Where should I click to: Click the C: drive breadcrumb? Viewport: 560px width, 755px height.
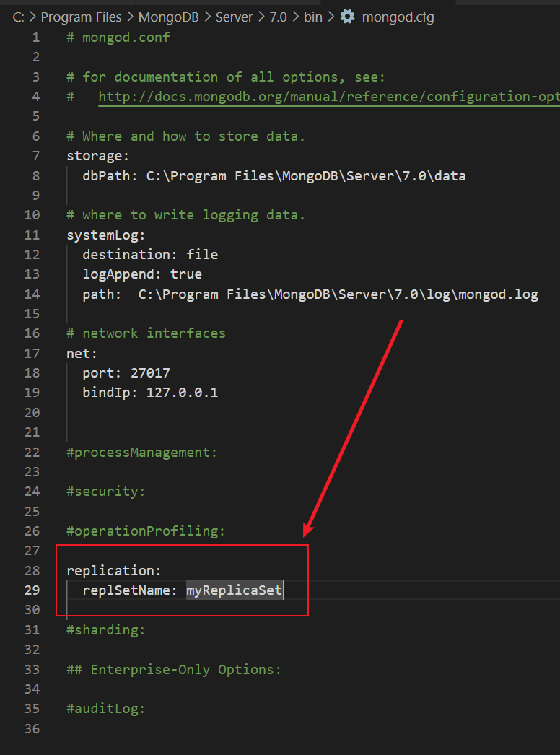tap(18, 17)
